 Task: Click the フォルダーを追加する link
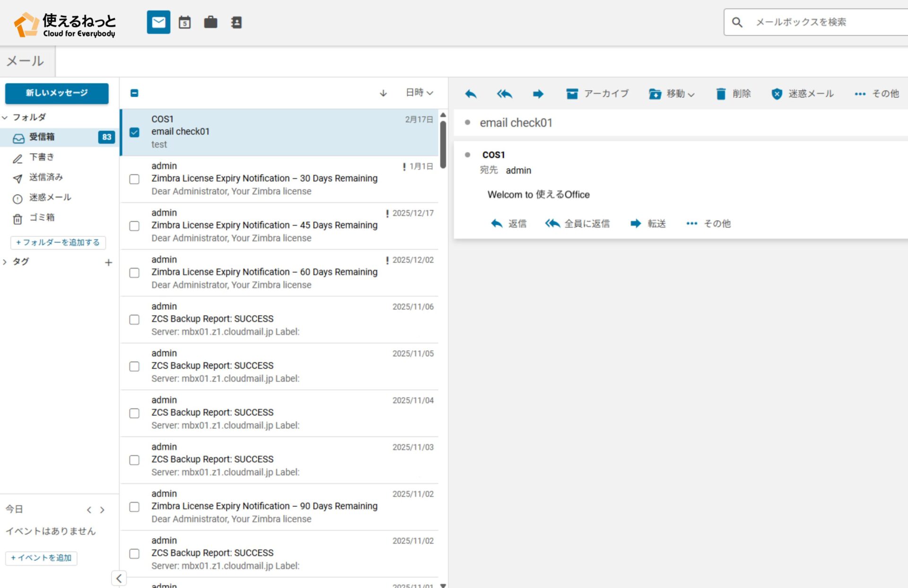point(58,242)
